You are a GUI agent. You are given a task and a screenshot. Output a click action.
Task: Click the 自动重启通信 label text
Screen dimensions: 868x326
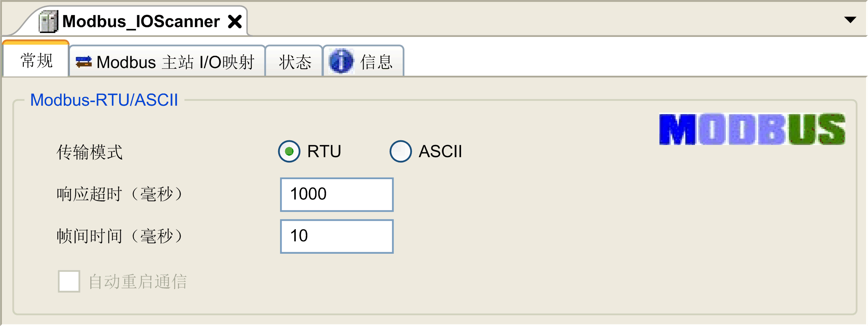139,281
